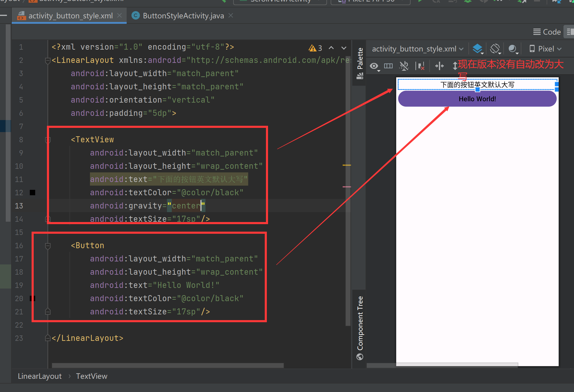
Task: Click the distribute horizontally toolbar icon
Action: point(388,66)
